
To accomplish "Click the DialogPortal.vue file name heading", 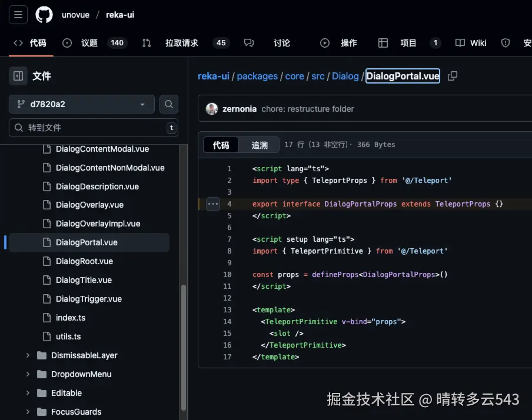I will click(x=403, y=76).
